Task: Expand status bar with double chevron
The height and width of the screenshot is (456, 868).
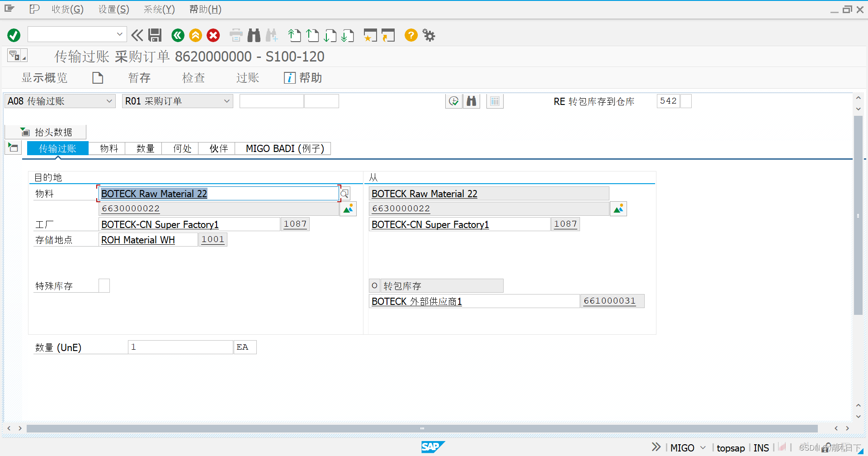Action: (x=656, y=447)
